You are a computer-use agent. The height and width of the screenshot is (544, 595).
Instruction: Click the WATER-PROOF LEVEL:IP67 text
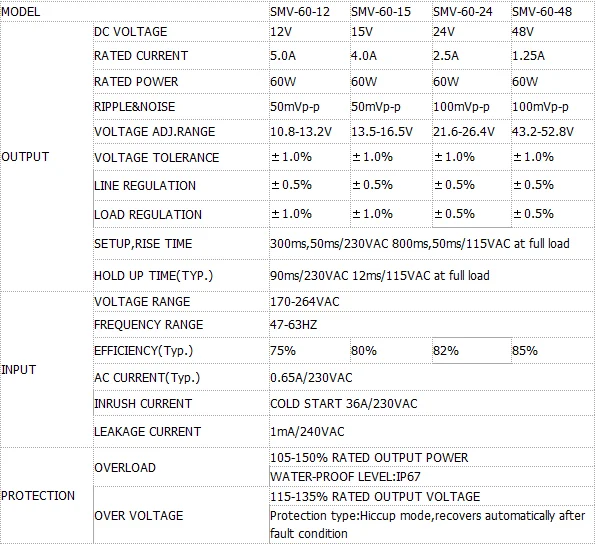click(x=345, y=477)
